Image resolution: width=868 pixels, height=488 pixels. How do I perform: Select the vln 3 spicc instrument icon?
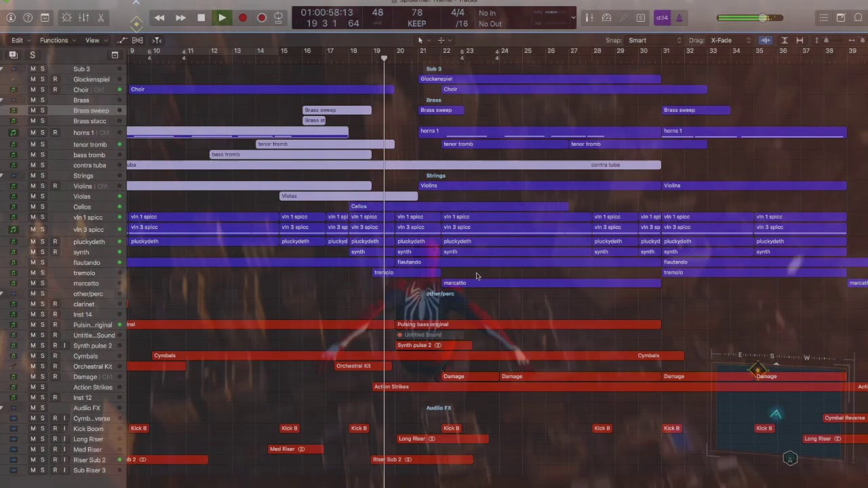tap(14, 230)
